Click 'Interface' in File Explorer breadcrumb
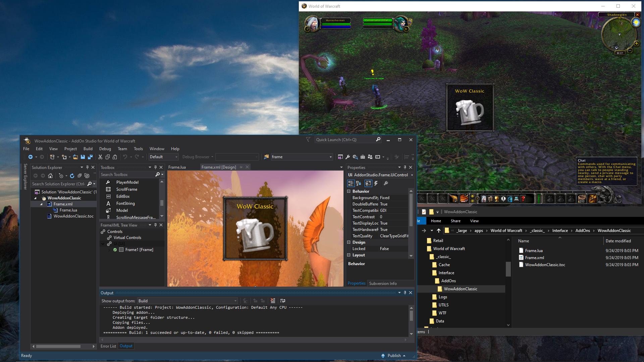Image resolution: width=644 pixels, height=362 pixels. [560, 231]
